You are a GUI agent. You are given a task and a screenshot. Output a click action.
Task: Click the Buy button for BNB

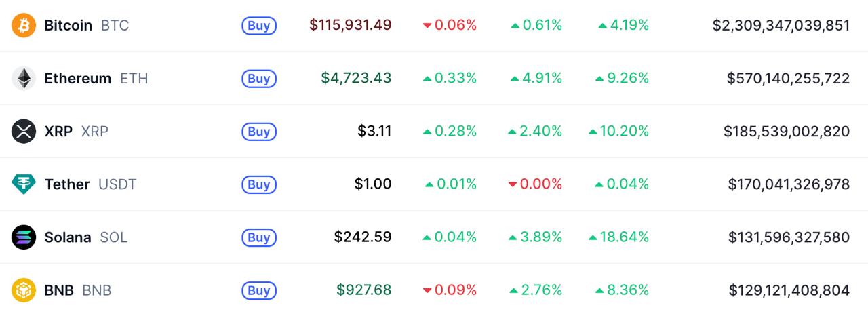[x=259, y=290]
